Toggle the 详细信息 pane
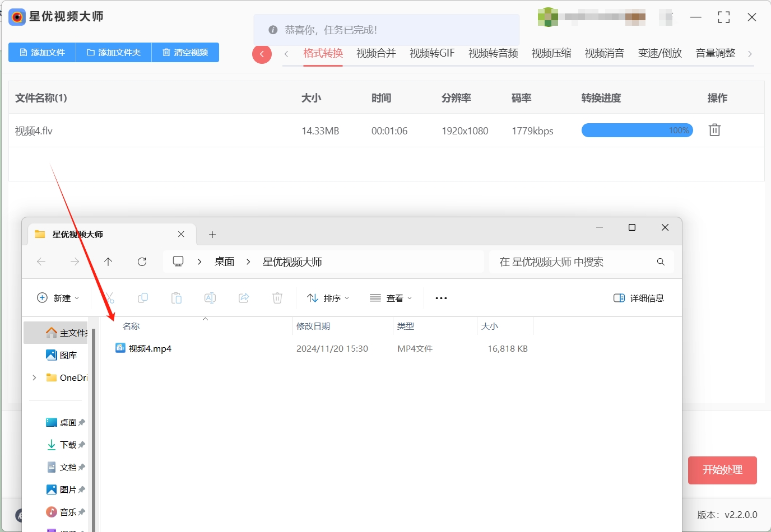Screen dimensions: 771x532 pyautogui.click(x=639, y=298)
